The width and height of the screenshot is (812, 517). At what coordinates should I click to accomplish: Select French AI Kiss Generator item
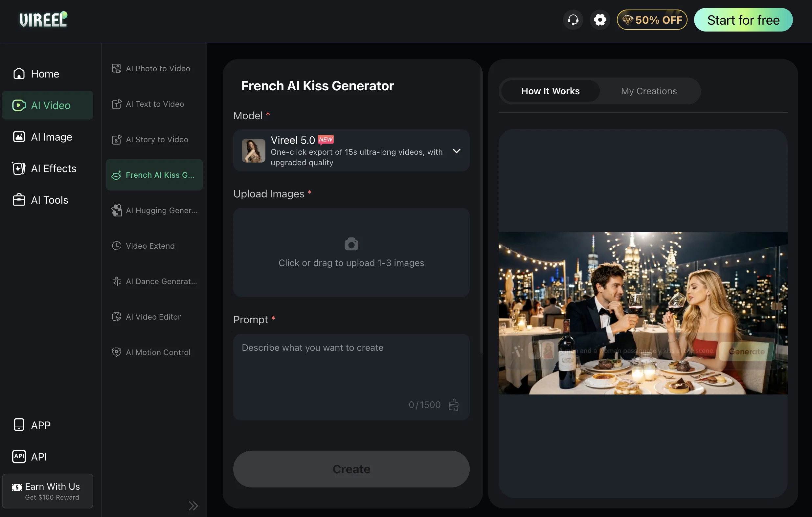(x=154, y=175)
